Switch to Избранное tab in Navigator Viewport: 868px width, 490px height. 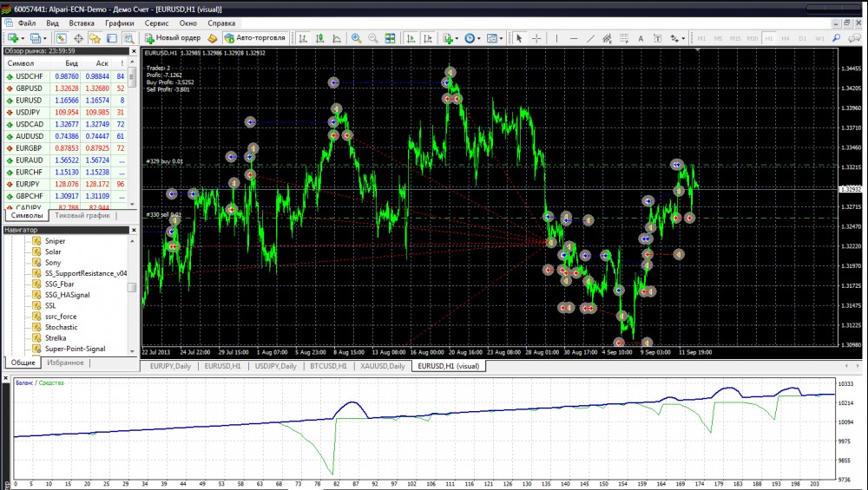click(x=65, y=363)
